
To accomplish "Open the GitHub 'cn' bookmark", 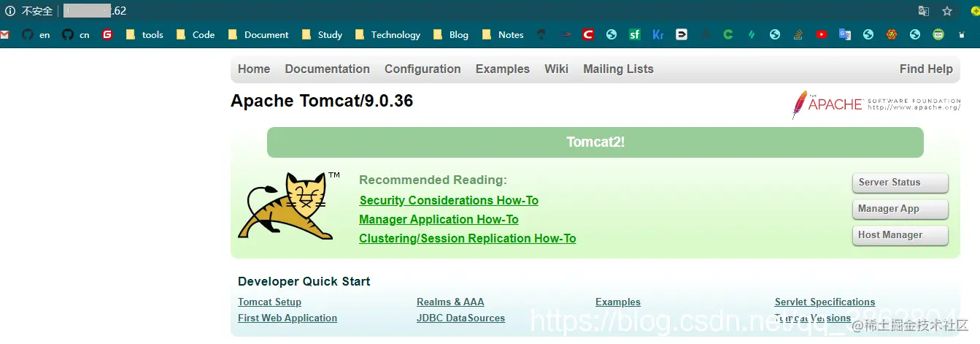I will pos(76,34).
